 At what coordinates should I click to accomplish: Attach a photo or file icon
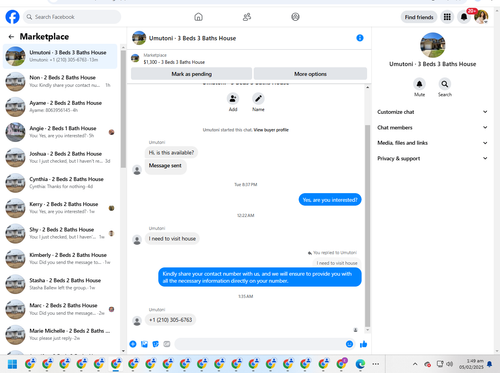(x=144, y=344)
